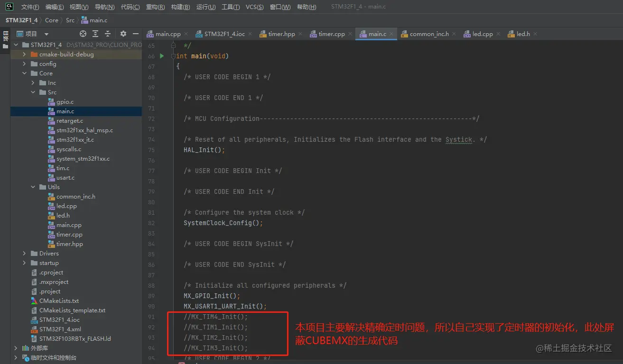
Task: Select stm32f1xx_it.c in the project tree
Action: [x=76, y=140]
